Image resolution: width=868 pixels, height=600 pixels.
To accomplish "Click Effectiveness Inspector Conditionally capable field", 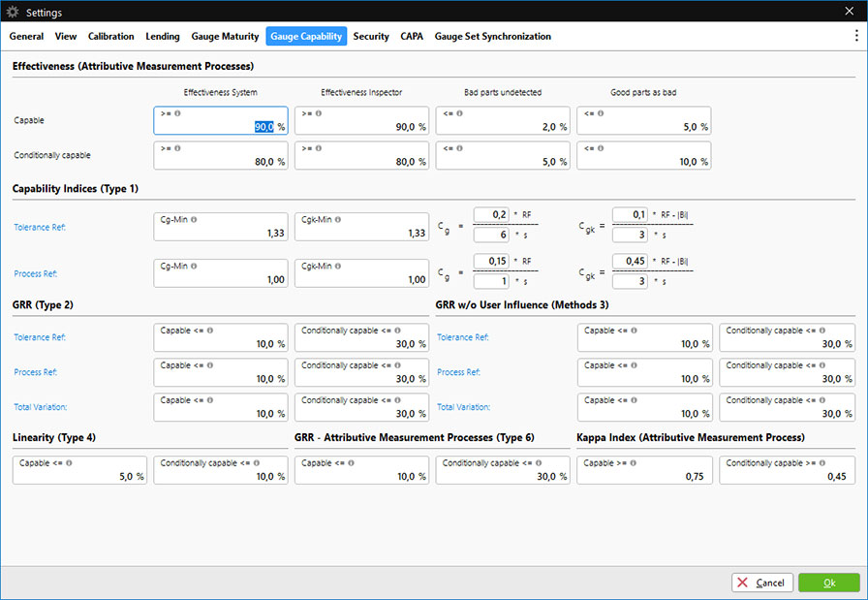I will tap(361, 155).
